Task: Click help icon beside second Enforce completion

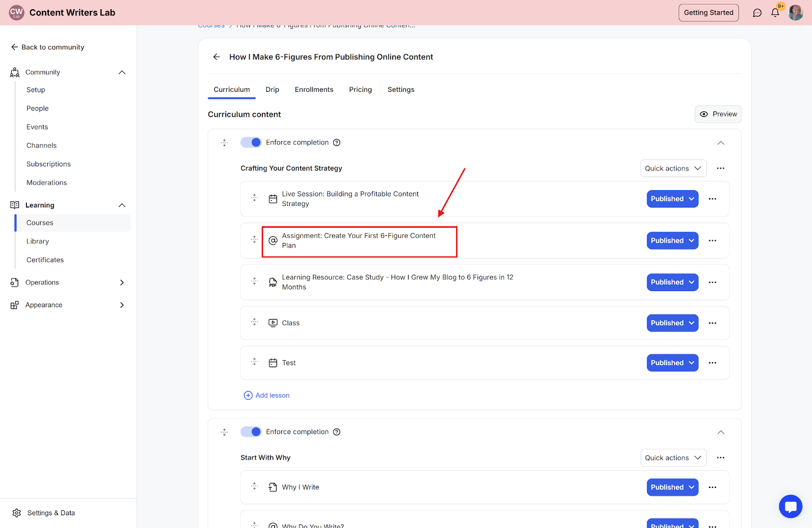Action: 336,432
